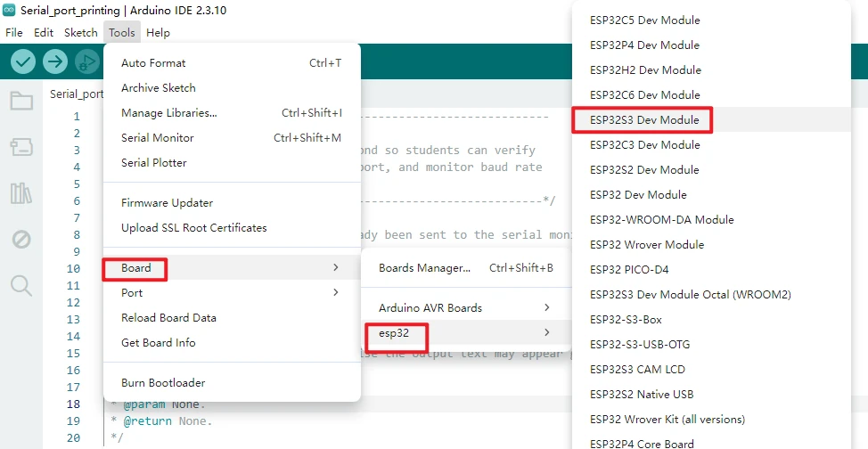This screenshot has width=868, height=449.
Task: Open the Edit menu
Action: point(44,33)
